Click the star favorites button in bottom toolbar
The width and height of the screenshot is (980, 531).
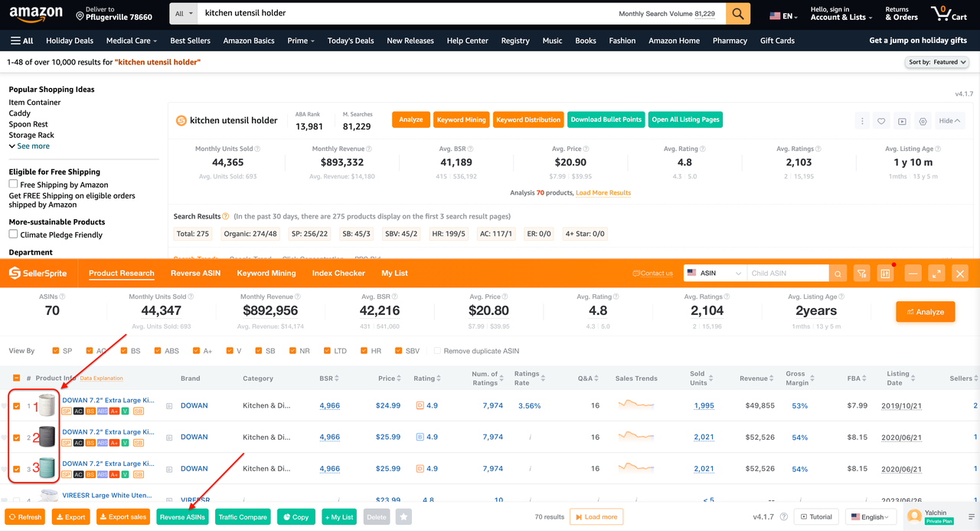[x=403, y=517]
